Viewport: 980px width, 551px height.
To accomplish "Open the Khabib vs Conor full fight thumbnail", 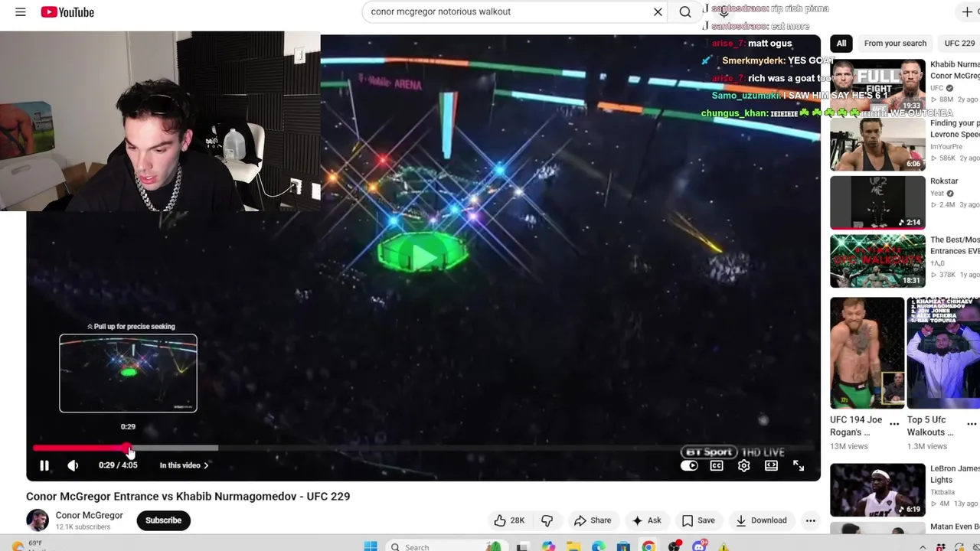I will coord(877,85).
